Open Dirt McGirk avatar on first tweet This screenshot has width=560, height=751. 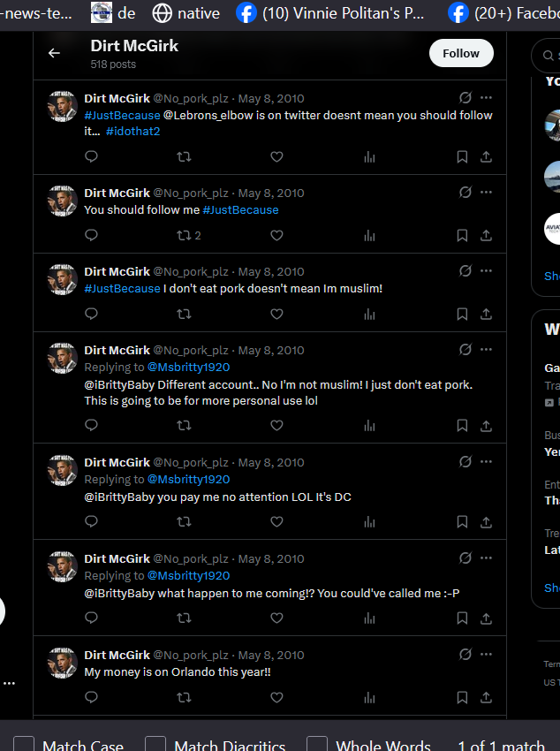62,106
